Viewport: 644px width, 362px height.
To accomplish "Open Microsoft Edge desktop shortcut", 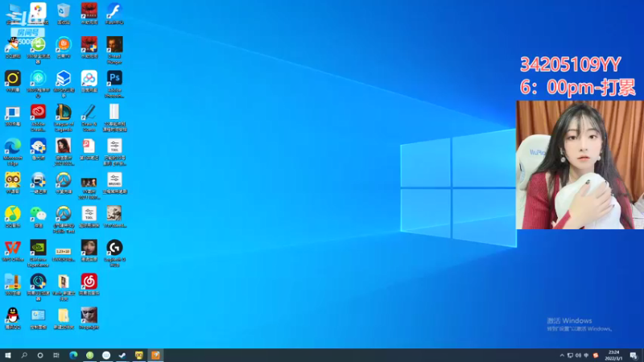I will [x=13, y=152].
